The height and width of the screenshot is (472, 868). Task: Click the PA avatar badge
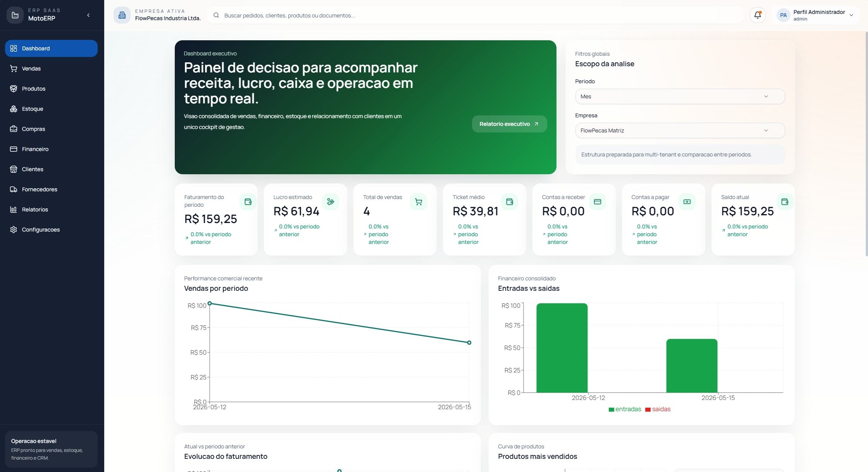coord(783,15)
